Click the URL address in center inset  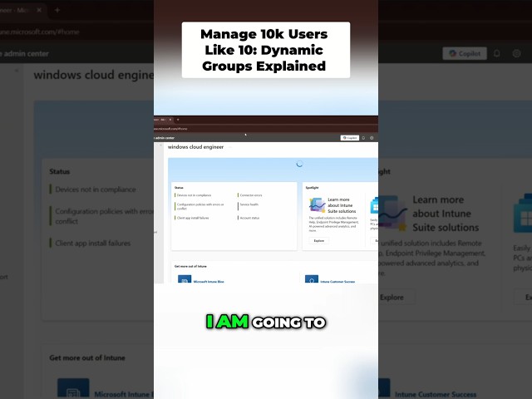tap(170, 129)
